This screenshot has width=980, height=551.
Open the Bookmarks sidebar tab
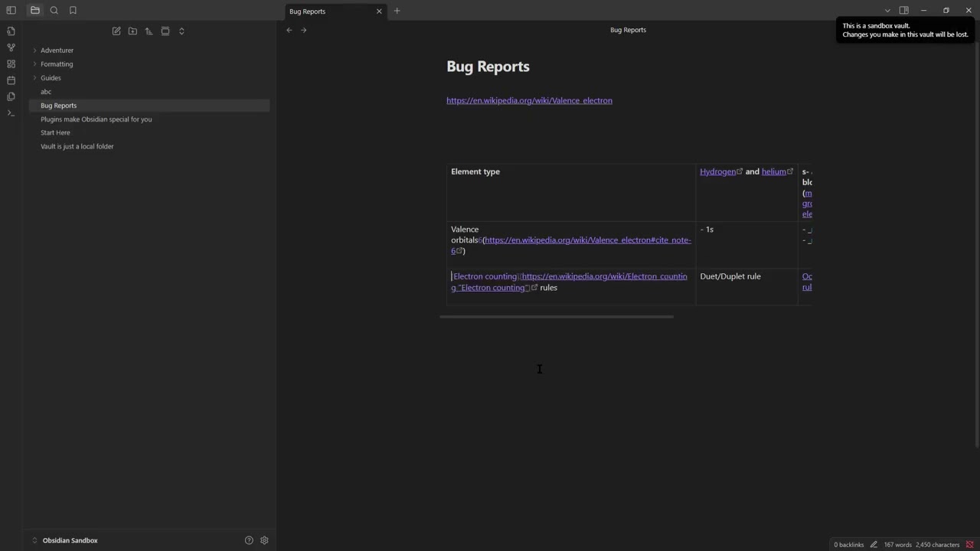point(73,11)
